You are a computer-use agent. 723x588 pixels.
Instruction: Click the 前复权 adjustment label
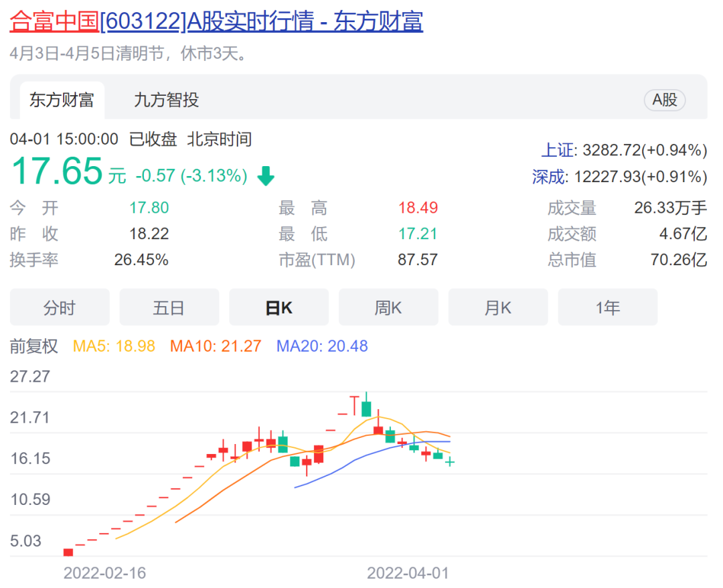[34, 346]
